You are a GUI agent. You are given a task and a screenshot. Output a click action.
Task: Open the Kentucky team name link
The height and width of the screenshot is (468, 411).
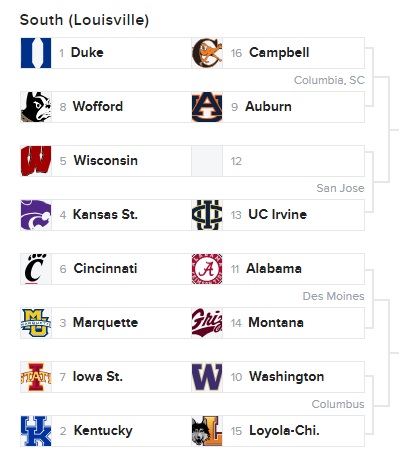pos(103,430)
